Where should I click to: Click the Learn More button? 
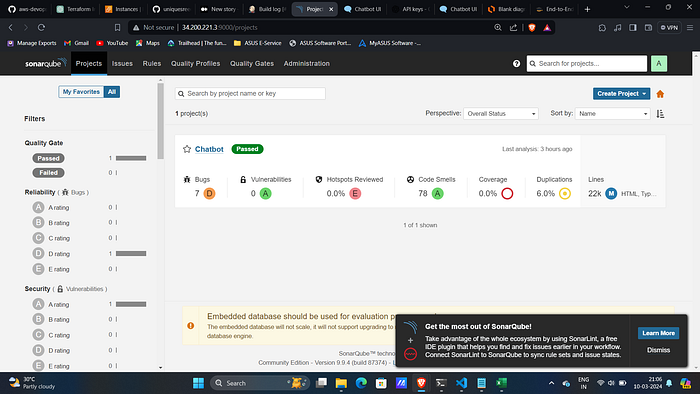(658, 333)
